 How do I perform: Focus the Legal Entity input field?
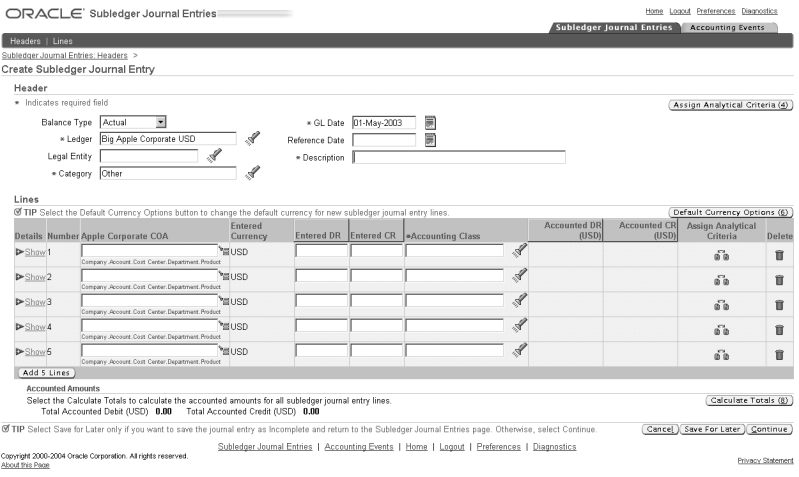pyautogui.click(x=149, y=156)
